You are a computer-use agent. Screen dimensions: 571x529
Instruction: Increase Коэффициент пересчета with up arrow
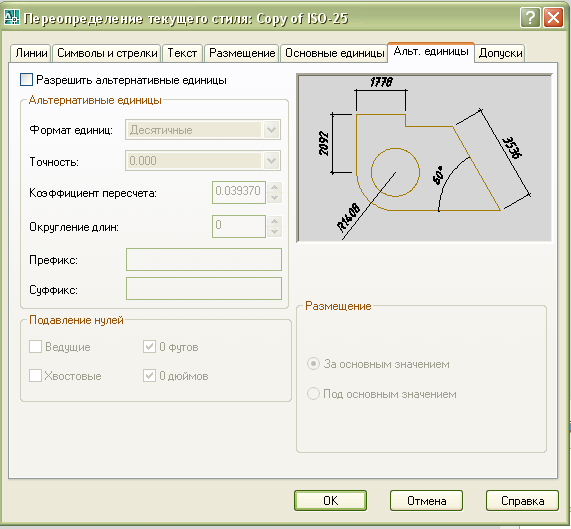pyautogui.click(x=275, y=187)
